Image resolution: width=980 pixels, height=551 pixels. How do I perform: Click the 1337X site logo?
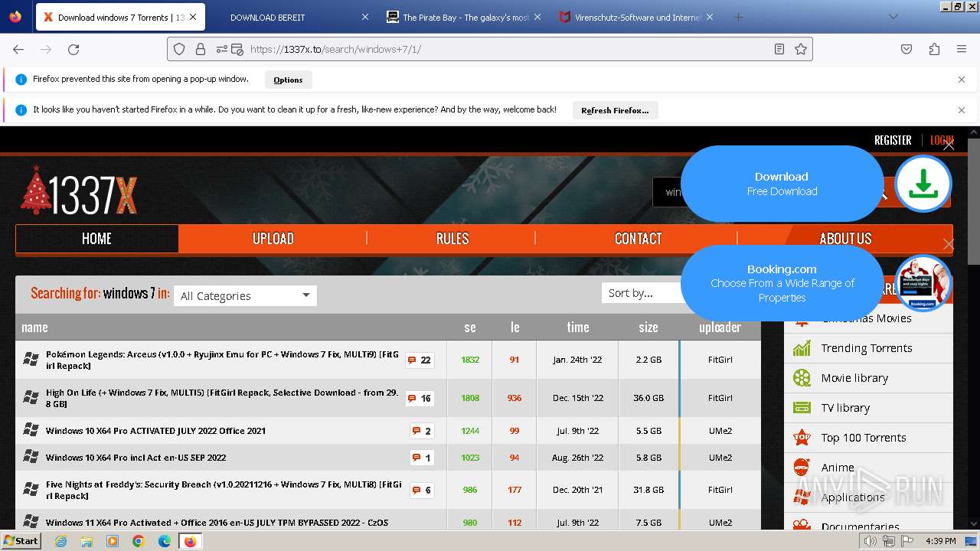point(79,190)
